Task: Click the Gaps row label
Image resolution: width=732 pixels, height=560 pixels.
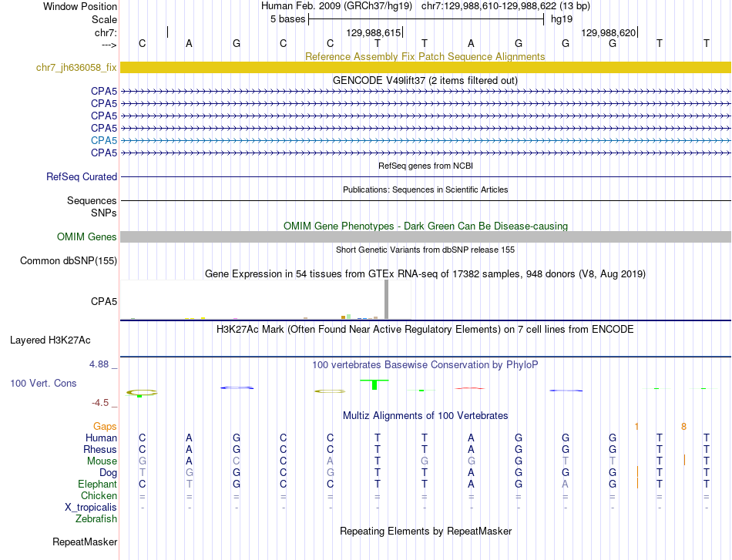Action: point(105,427)
